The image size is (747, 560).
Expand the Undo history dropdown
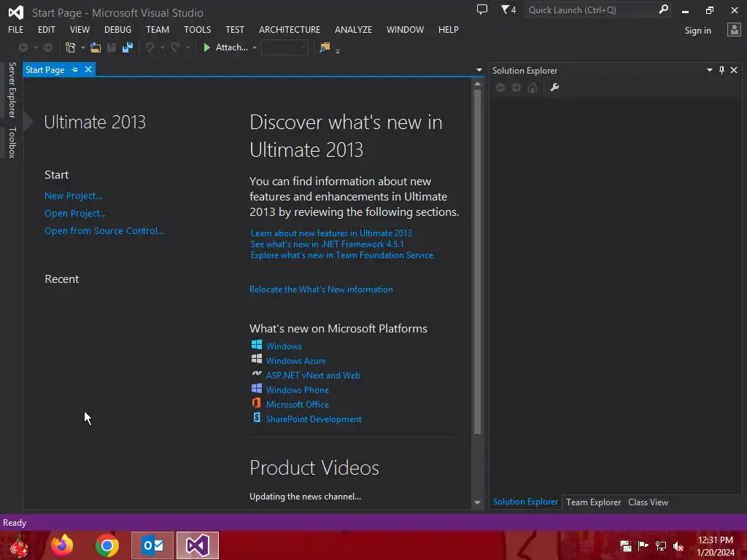163,47
